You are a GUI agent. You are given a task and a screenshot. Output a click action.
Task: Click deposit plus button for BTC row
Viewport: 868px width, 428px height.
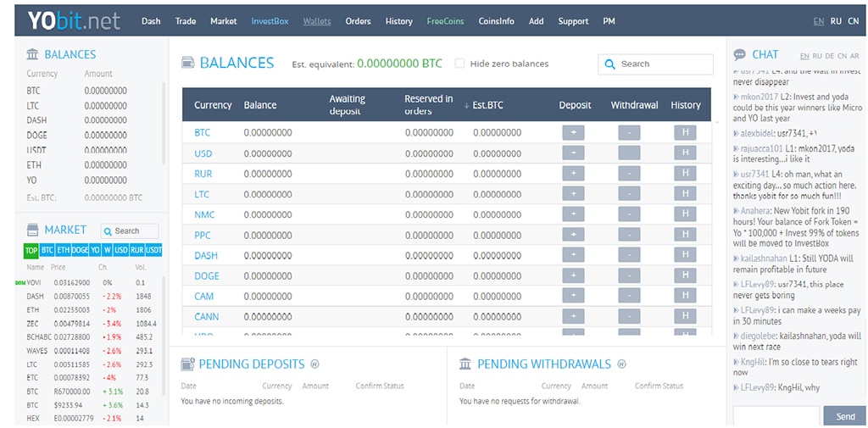[x=573, y=133]
